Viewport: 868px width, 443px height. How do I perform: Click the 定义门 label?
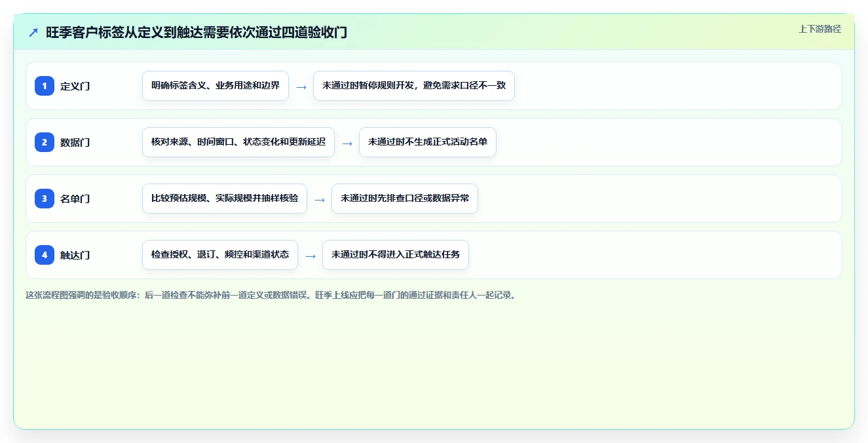(75, 86)
